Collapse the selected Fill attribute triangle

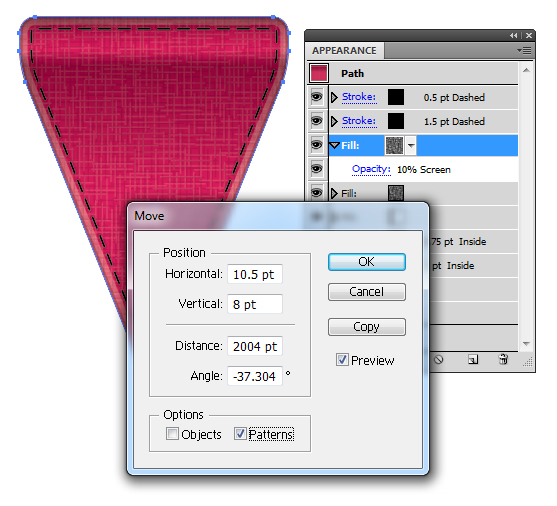[335, 145]
